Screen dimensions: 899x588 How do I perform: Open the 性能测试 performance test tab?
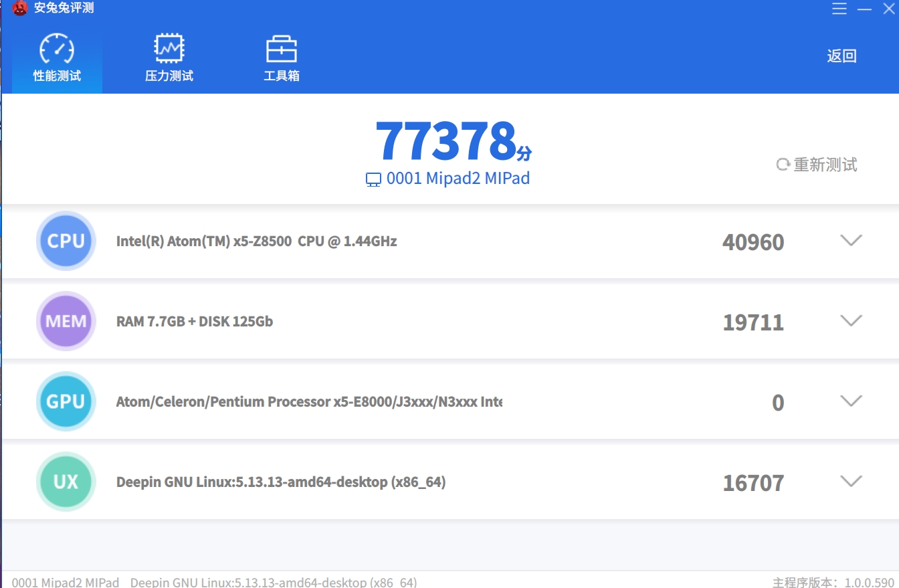(x=57, y=59)
